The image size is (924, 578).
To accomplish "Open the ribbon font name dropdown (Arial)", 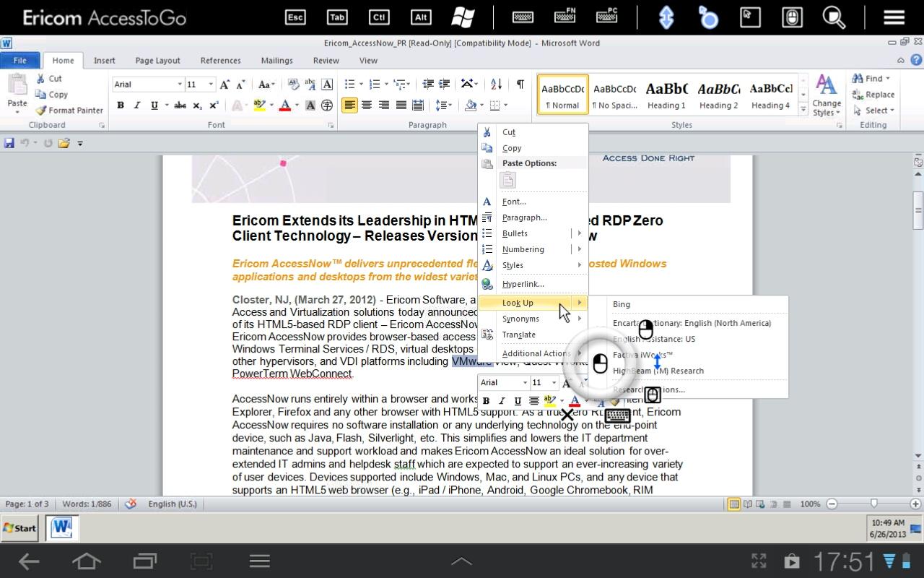I will 180,85.
